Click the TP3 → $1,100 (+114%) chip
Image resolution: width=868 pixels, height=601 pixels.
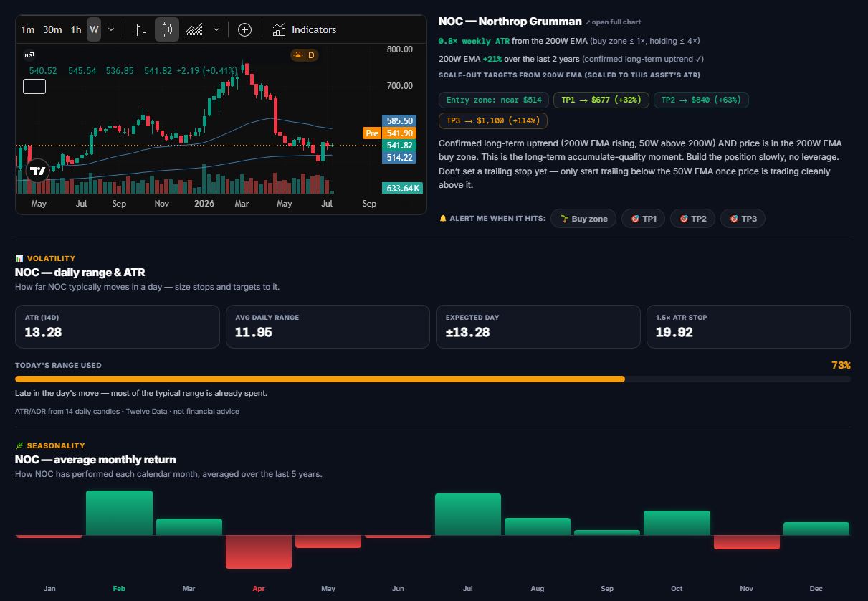coord(494,120)
